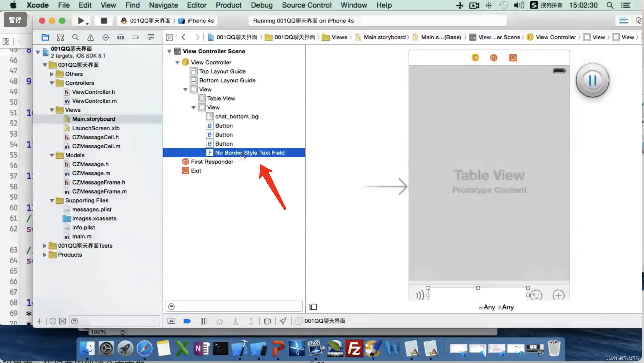Screen dimensions: 644x363
Task: Expand the Products folder
Action: [x=45, y=255]
